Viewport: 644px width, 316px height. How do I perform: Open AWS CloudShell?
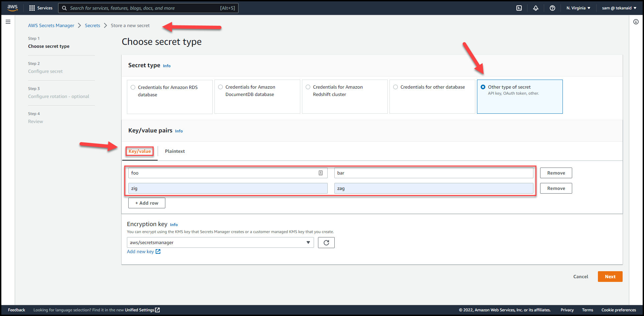coord(519,8)
